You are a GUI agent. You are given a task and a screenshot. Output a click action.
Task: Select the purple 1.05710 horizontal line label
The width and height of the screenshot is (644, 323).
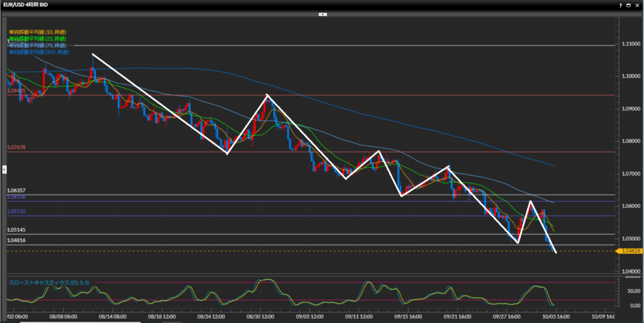pyautogui.click(x=16, y=212)
